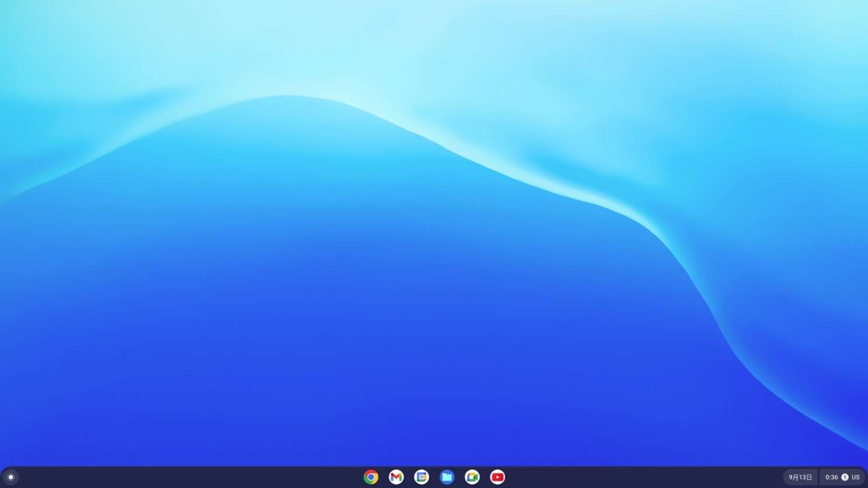The image size is (868, 488).
Task: Open Google Calendar from the shelf
Action: 421,477
